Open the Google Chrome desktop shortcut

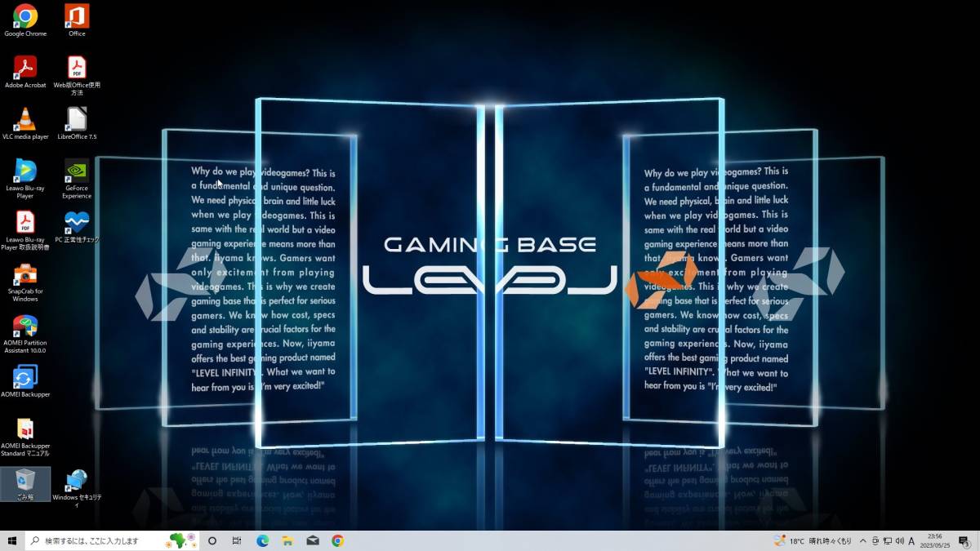coord(25,20)
